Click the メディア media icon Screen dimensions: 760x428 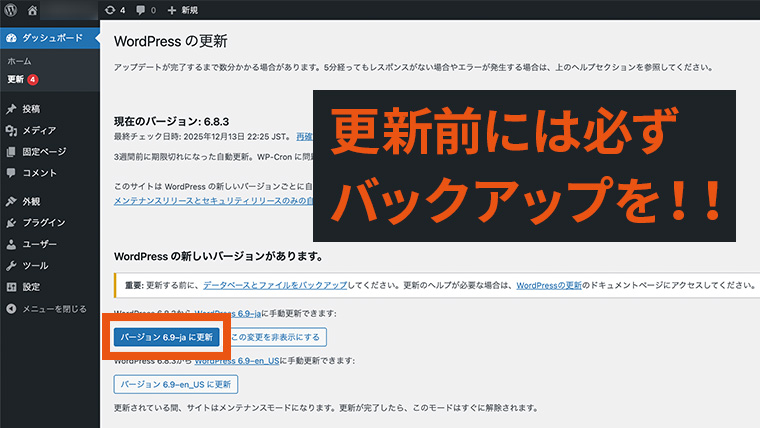tap(11, 130)
